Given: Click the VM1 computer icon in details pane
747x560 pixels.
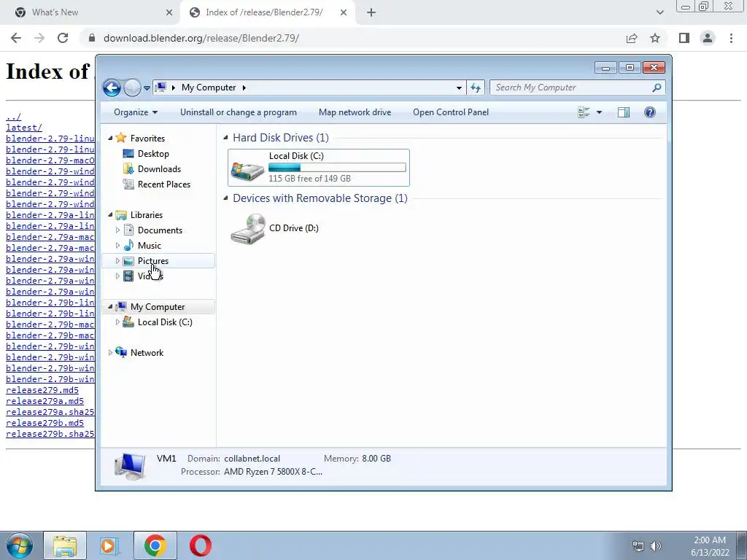Looking at the screenshot, I should click(130, 466).
